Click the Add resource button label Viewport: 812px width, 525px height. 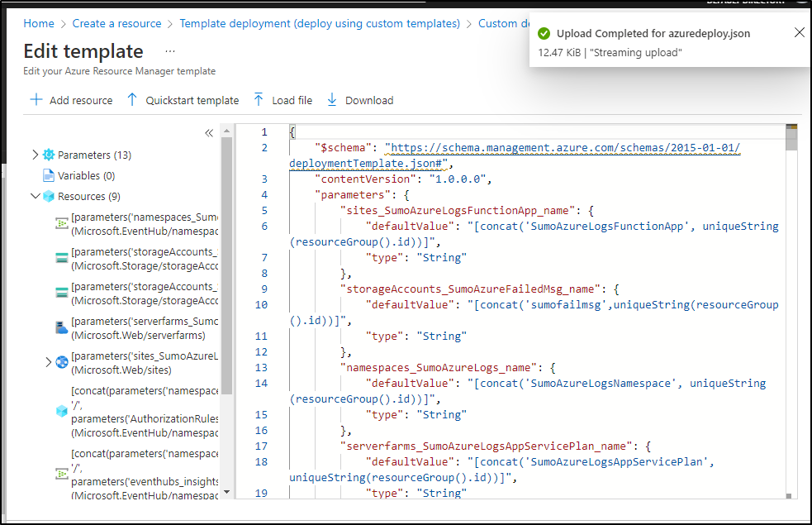(x=81, y=101)
